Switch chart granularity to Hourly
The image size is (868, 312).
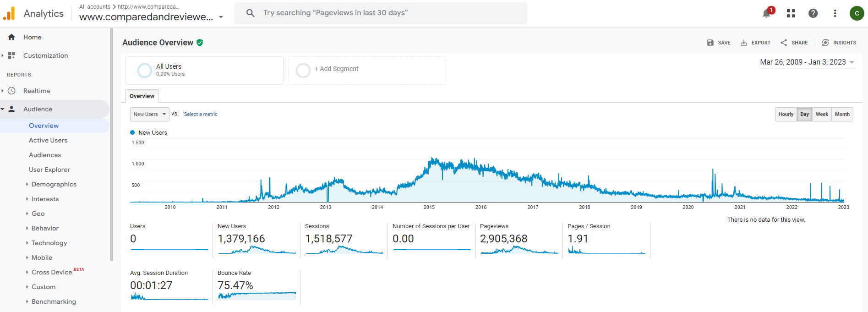click(x=786, y=114)
